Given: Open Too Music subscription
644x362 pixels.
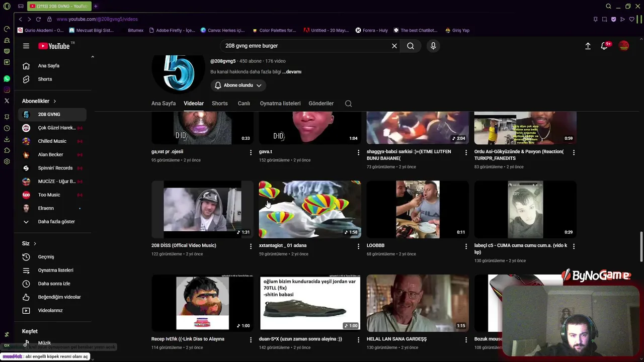Looking at the screenshot, I should point(52,195).
